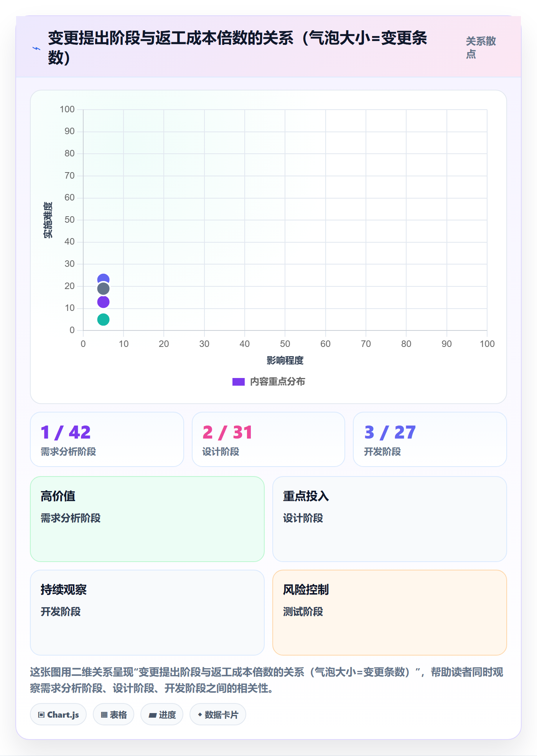537x756 pixels.
Task: Click the 风险控制 quadrant heading
Action: point(306,590)
